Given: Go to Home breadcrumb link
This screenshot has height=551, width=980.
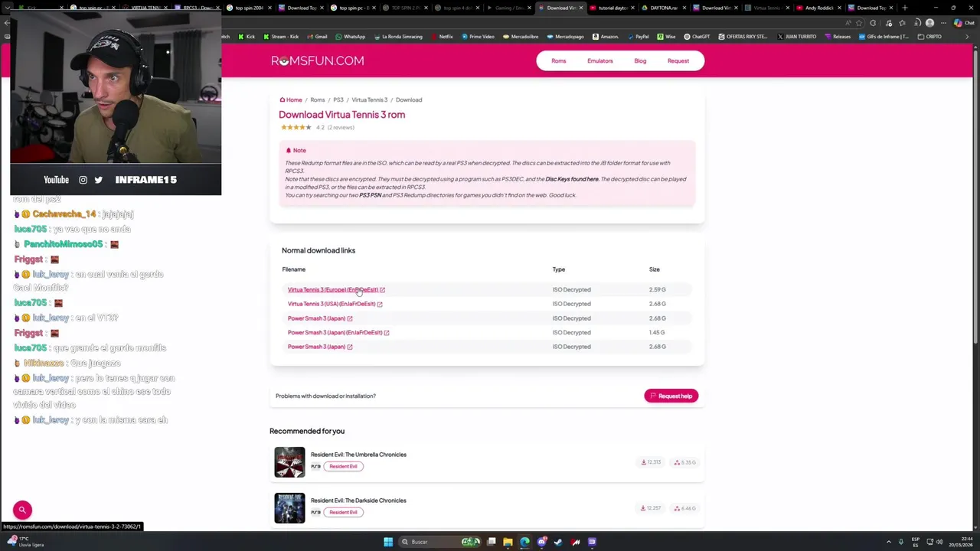Looking at the screenshot, I should [291, 99].
